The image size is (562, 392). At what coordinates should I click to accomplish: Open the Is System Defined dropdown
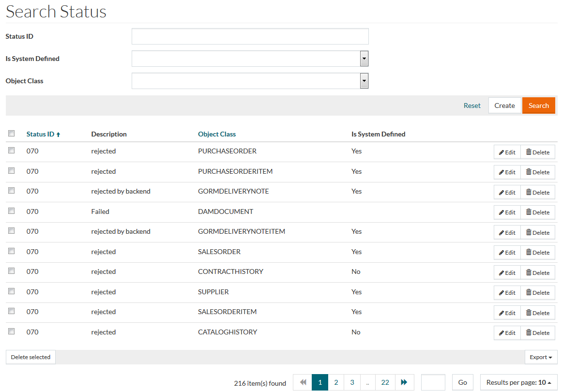click(x=364, y=59)
